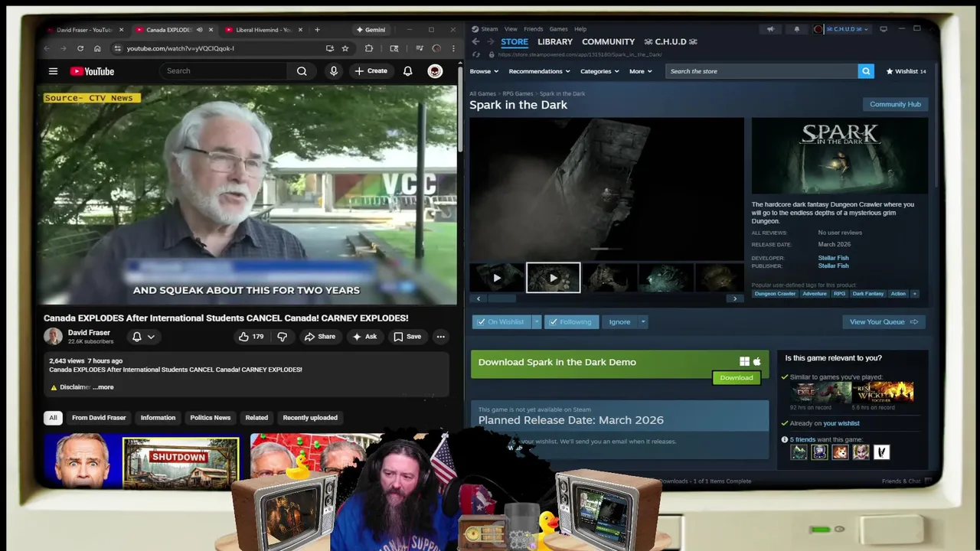Share the YouTube video

click(x=319, y=337)
